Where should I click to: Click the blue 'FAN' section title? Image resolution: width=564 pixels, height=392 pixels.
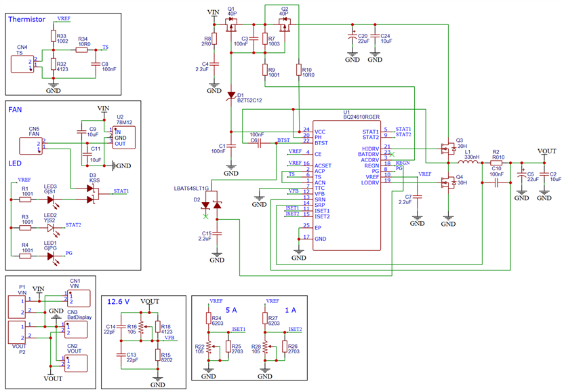15,109
